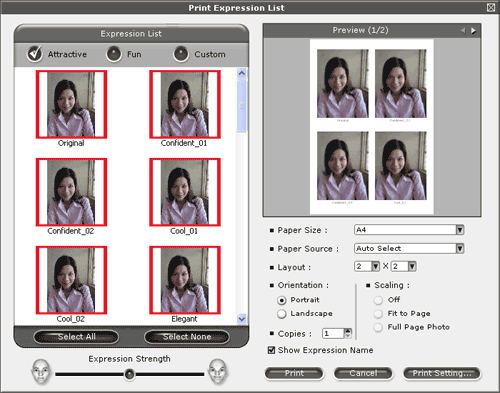Open the layout columns dropdown
Image resolution: width=500 pixels, height=393 pixels.
(x=376, y=266)
